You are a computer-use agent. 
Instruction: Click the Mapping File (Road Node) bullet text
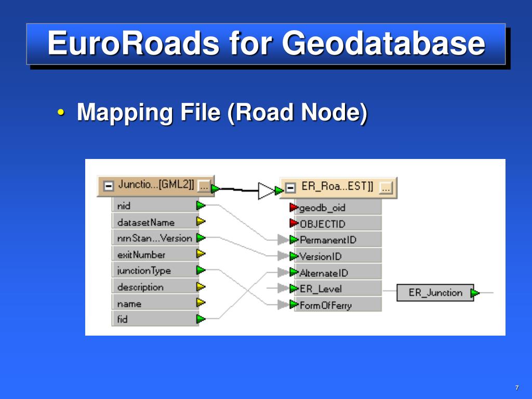[x=222, y=112]
